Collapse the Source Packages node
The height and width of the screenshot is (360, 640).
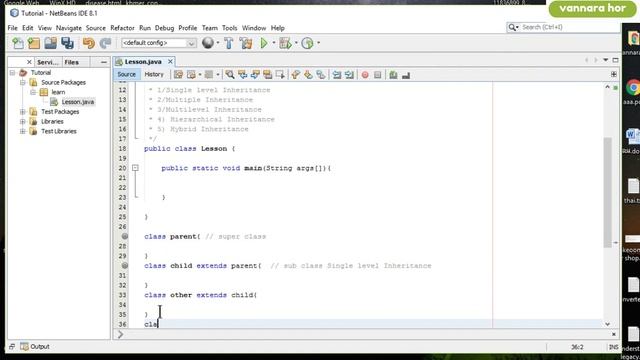click(x=23, y=82)
